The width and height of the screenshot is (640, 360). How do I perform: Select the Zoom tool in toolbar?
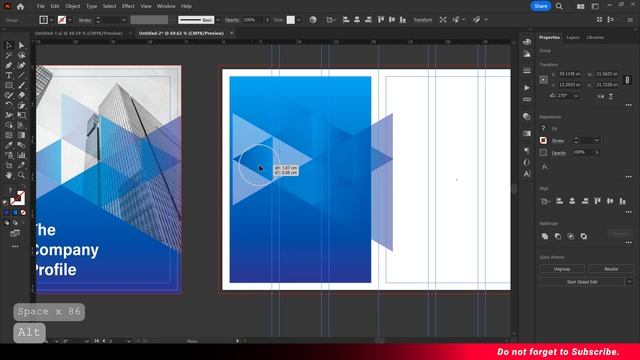click(21, 175)
